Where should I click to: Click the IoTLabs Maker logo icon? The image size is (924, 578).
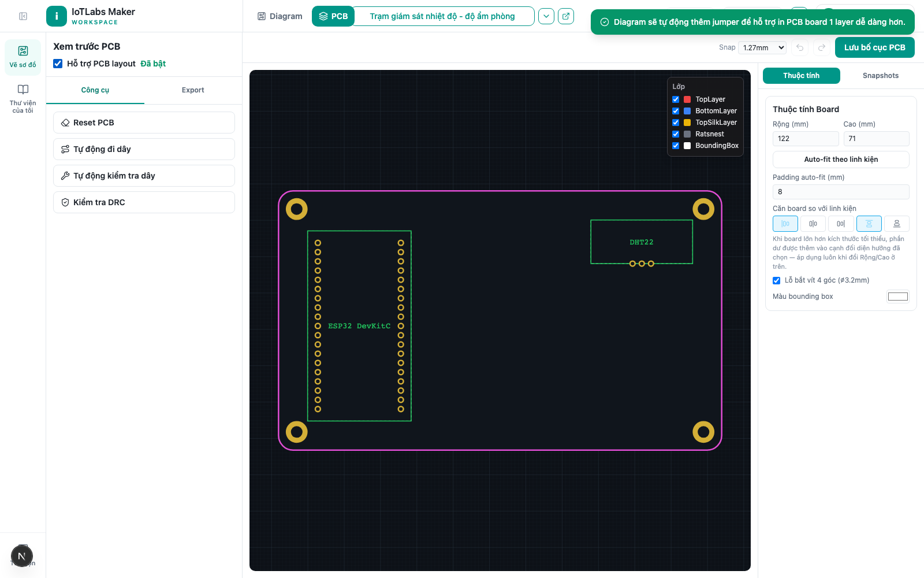pos(56,16)
